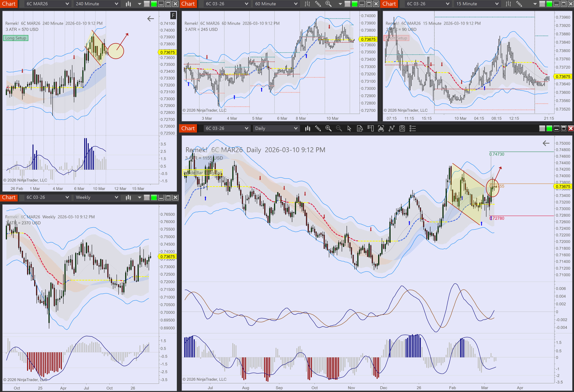Open Chart Trader icon in Daily chart toolbar
This screenshot has height=392, width=574.
370,128
